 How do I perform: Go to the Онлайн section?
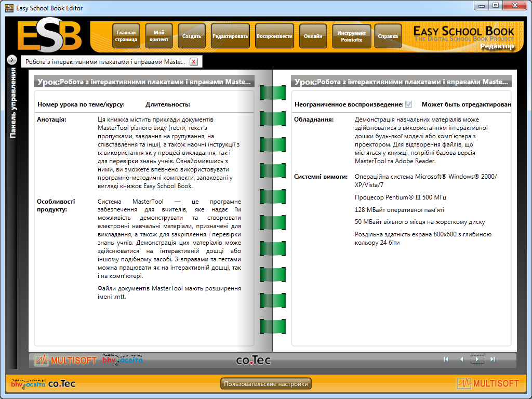click(313, 36)
